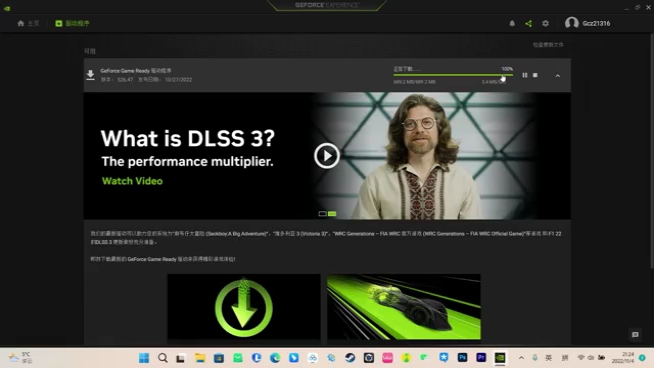Open the green download arrow thumbnail
Screen dimensions: 654x368
[x=244, y=307]
